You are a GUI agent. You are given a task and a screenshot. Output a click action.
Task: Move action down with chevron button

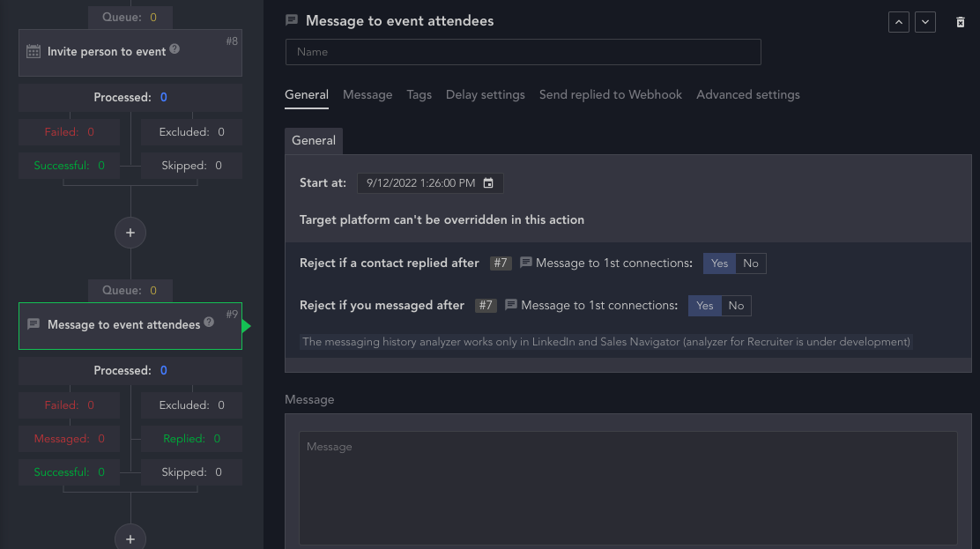coord(925,22)
